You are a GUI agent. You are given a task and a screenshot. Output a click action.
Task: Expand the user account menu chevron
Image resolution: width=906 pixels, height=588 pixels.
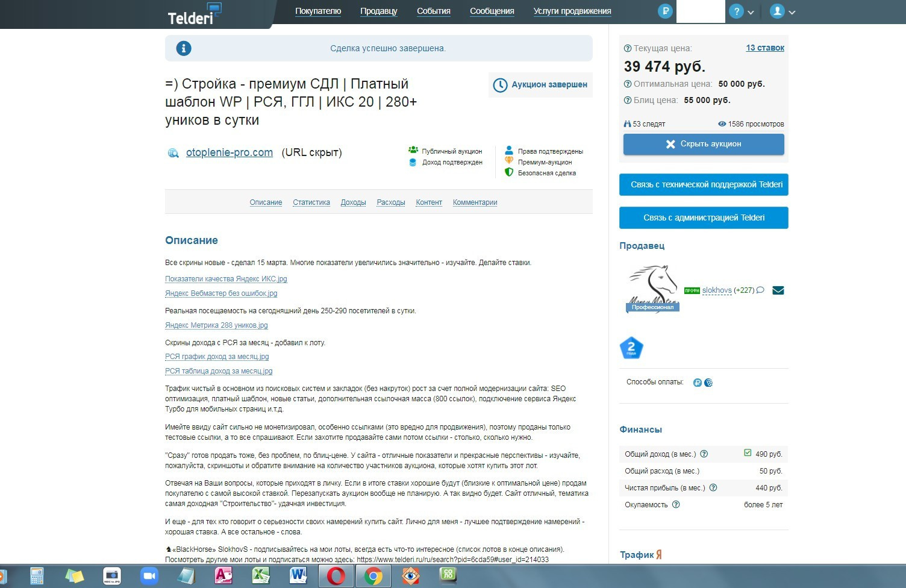point(792,12)
